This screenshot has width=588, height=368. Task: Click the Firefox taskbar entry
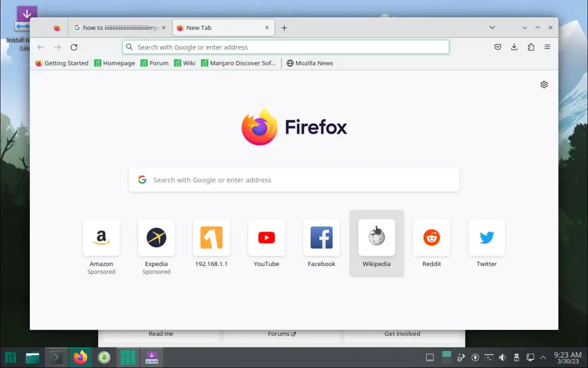[x=80, y=357]
